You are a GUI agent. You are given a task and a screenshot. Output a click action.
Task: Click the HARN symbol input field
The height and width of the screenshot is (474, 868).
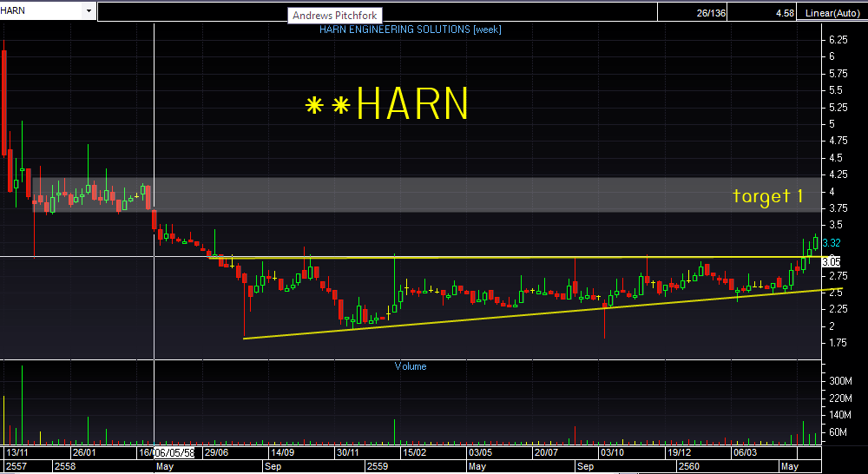(x=41, y=10)
